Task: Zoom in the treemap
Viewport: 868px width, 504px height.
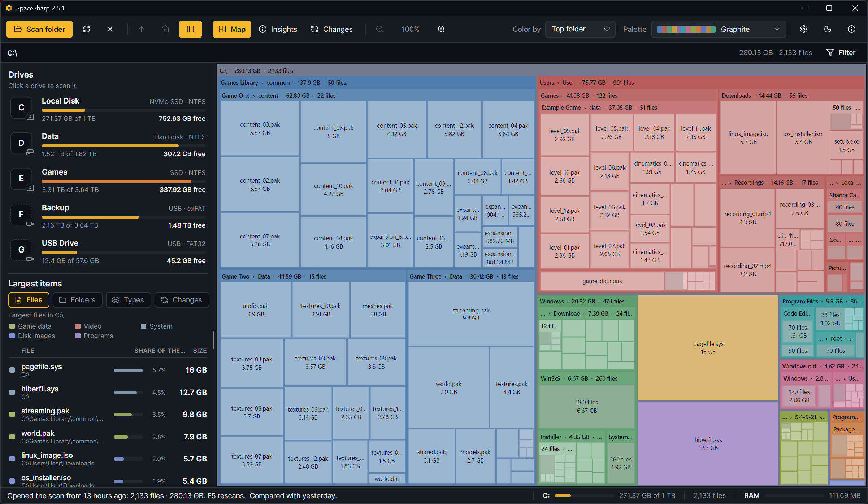Action: pyautogui.click(x=441, y=29)
